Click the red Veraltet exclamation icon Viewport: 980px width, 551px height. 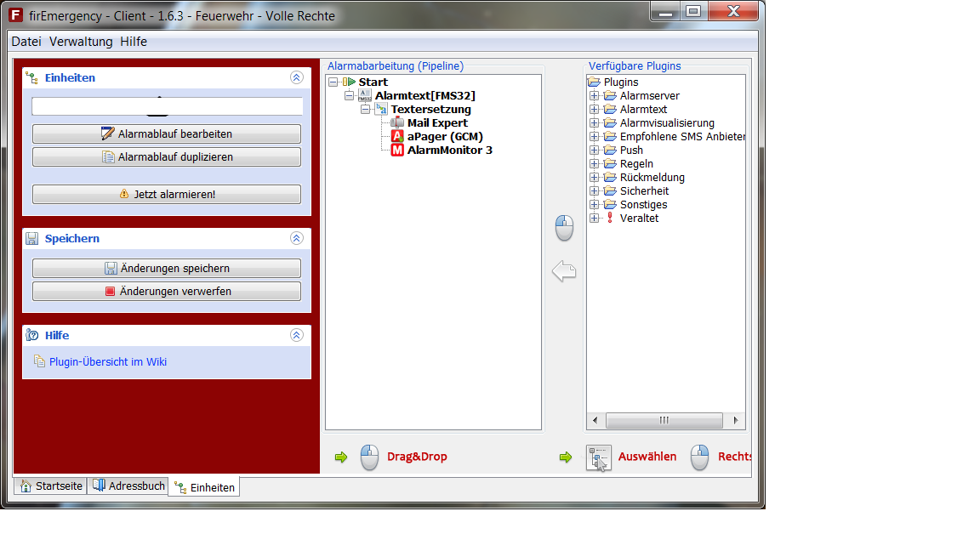[x=610, y=219]
